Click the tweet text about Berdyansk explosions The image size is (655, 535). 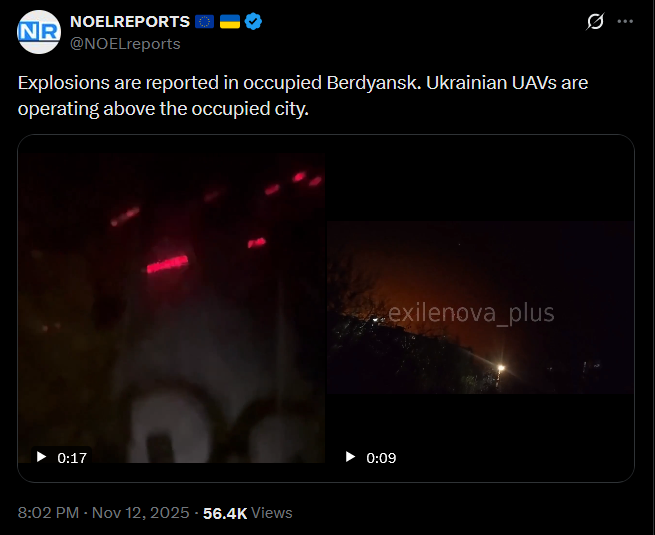tap(303, 96)
